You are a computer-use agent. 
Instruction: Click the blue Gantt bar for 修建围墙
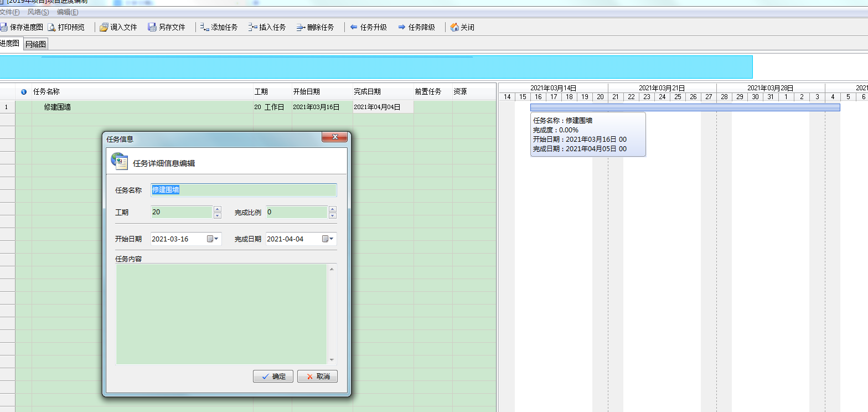684,107
